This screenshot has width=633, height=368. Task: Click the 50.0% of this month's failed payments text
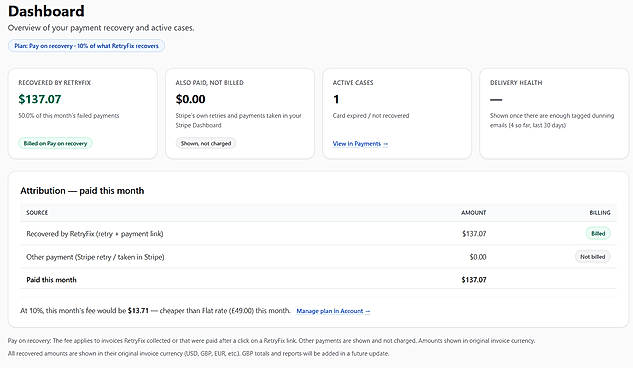(69, 116)
